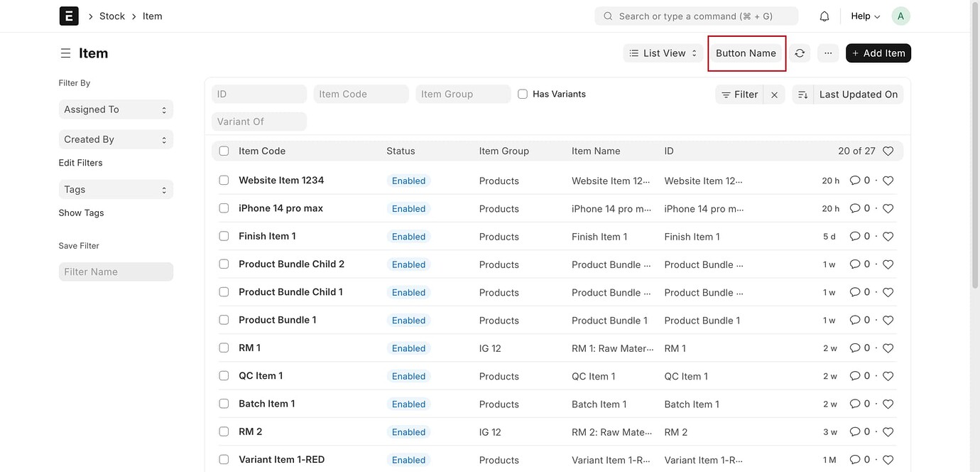Screen dimensions: 980x472
Task: Enable the Has Variants checkbox
Action: (x=522, y=93)
